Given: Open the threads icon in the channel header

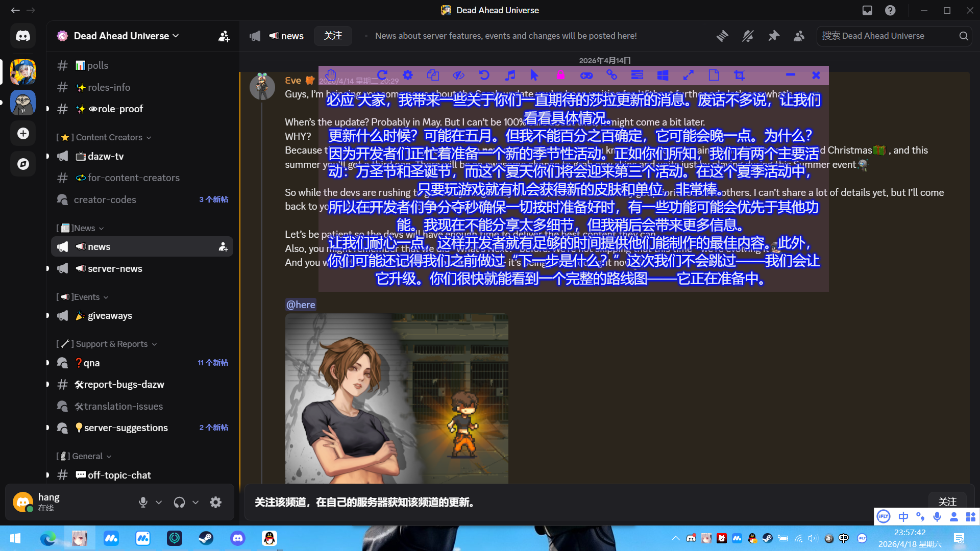Looking at the screenshot, I should [722, 36].
